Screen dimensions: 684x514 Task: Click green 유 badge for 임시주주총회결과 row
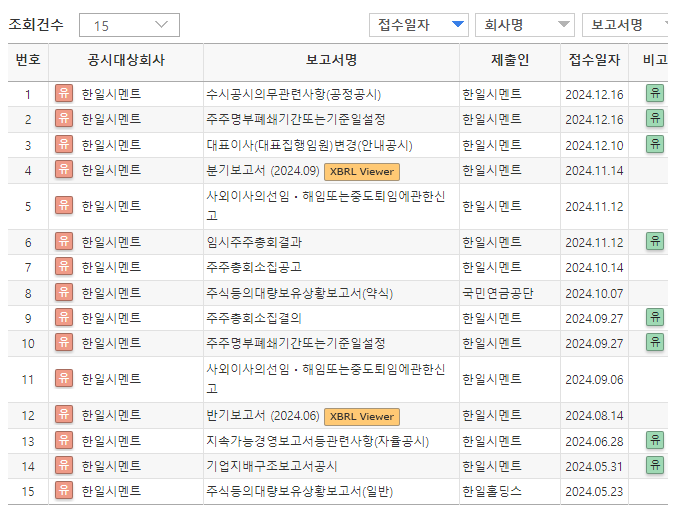coord(655,241)
